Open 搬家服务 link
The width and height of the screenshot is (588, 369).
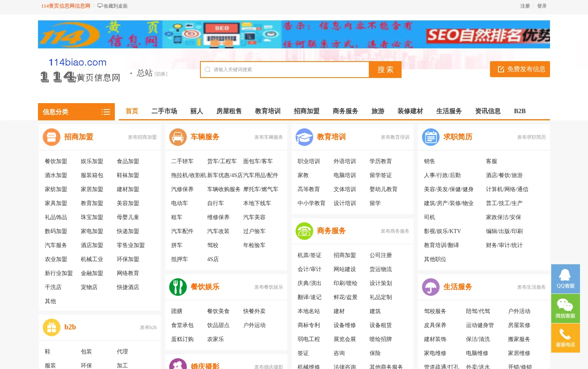tap(519, 339)
